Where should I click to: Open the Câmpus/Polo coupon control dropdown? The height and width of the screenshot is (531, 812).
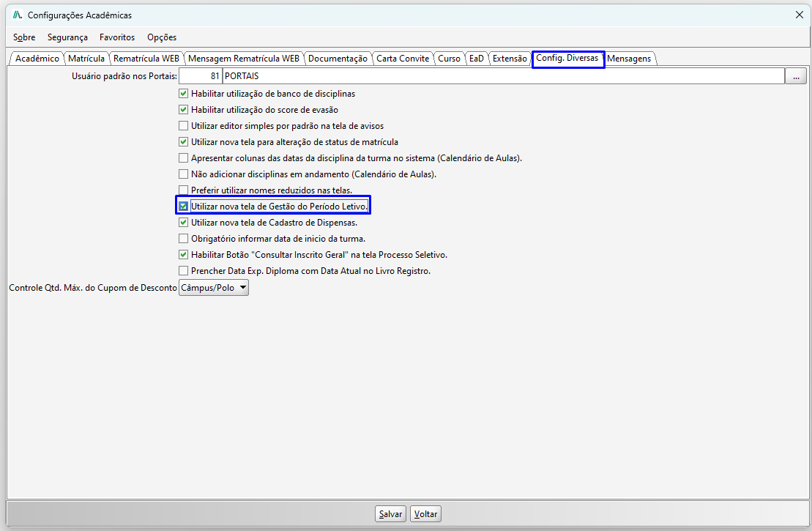coord(214,288)
